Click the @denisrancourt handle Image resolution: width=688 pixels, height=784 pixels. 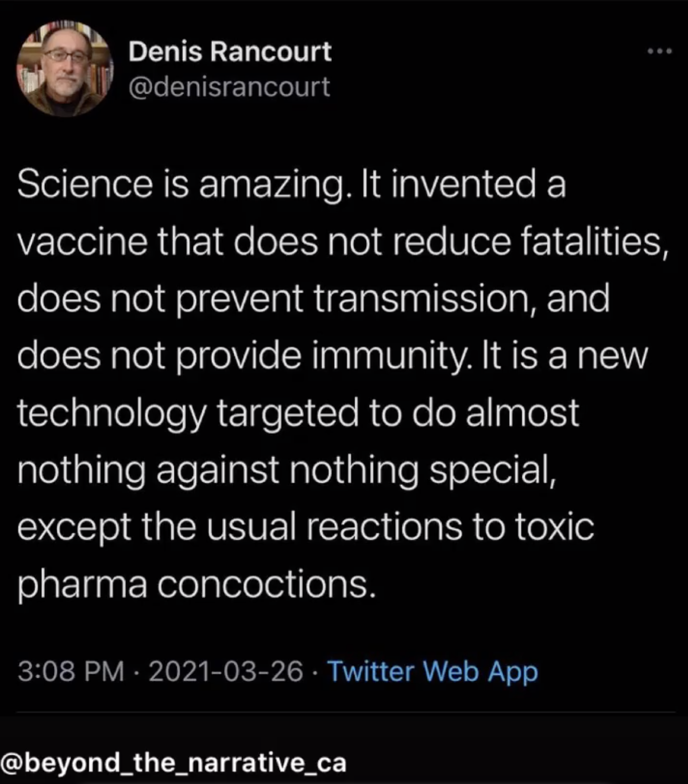(x=229, y=87)
